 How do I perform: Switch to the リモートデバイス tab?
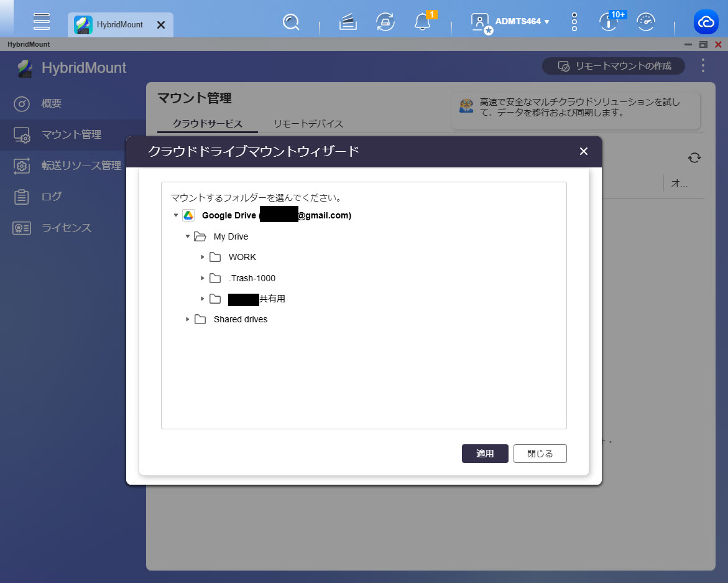308,124
